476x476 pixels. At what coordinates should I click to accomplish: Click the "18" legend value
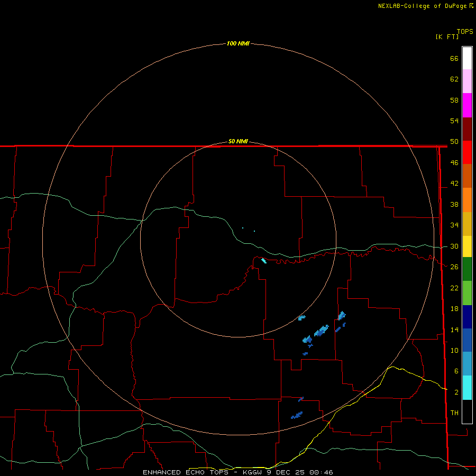(454, 309)
